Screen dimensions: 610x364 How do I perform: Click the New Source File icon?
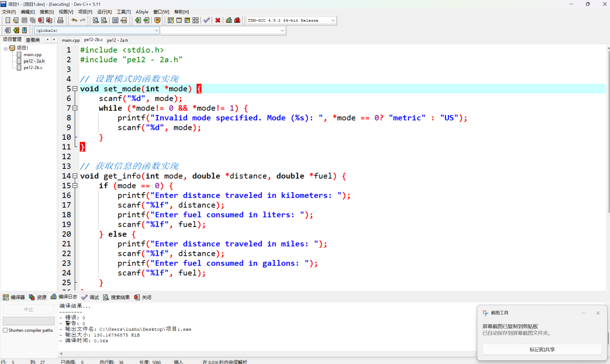[x=8, y=20]
